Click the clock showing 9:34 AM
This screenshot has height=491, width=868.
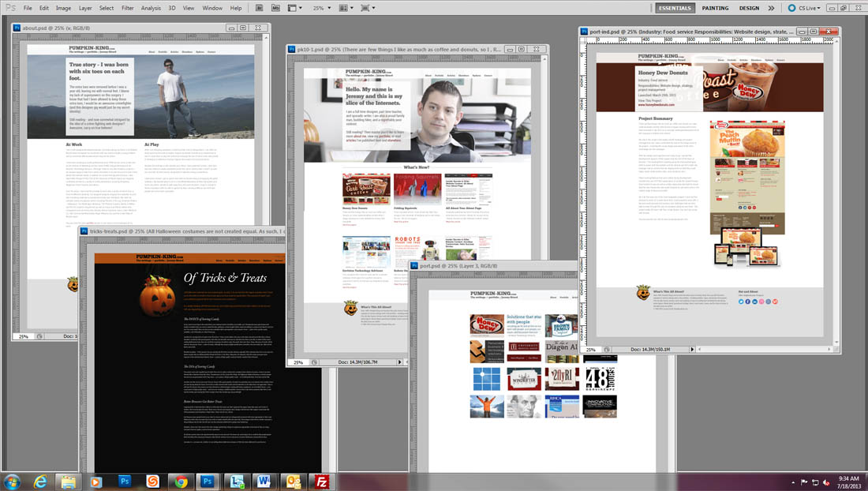[848, 482]
